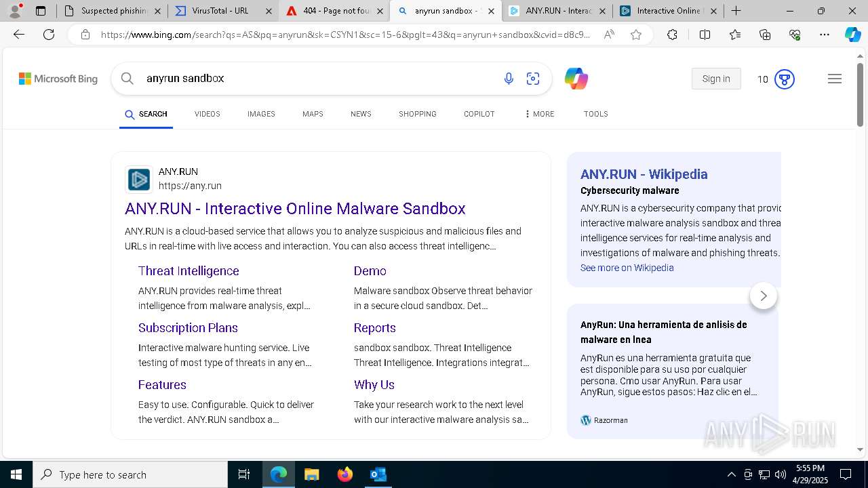Switch to Suspected phishing tab
This screenshot has height=488, width=868.
coord(113,11)
